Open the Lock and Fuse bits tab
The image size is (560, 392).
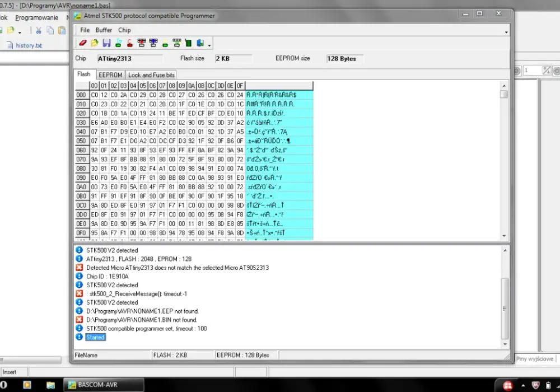(151, 75)
